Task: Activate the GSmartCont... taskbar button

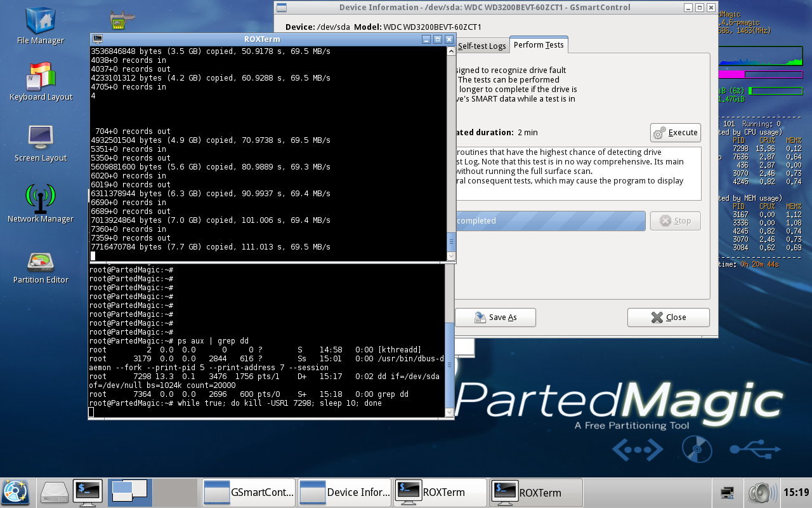Action: [x=249, y=492]
